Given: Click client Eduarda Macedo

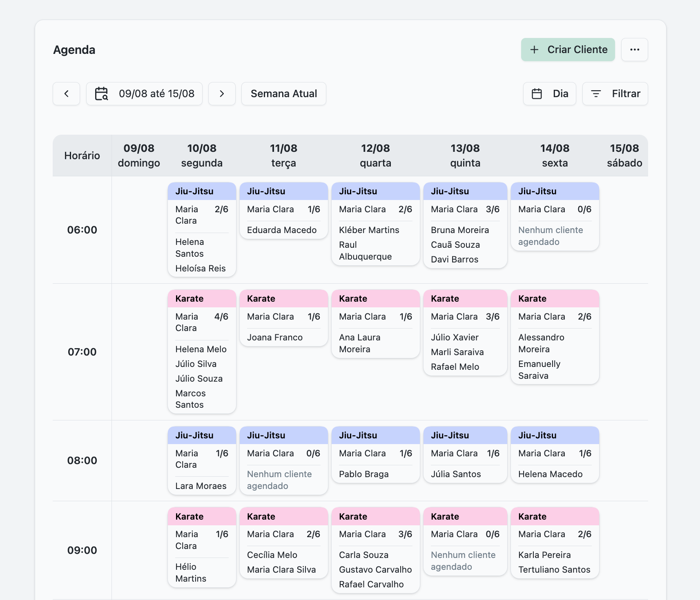Looking at the screenshot, I should pyautogui.click(x=282, y=230).
